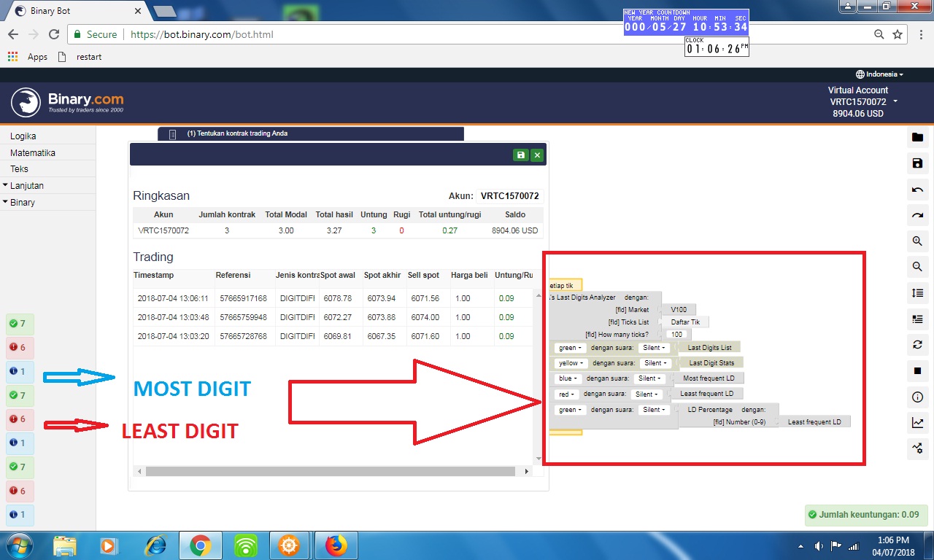Reload the Binary Bot page
The image size is (934, 560).
53,34
